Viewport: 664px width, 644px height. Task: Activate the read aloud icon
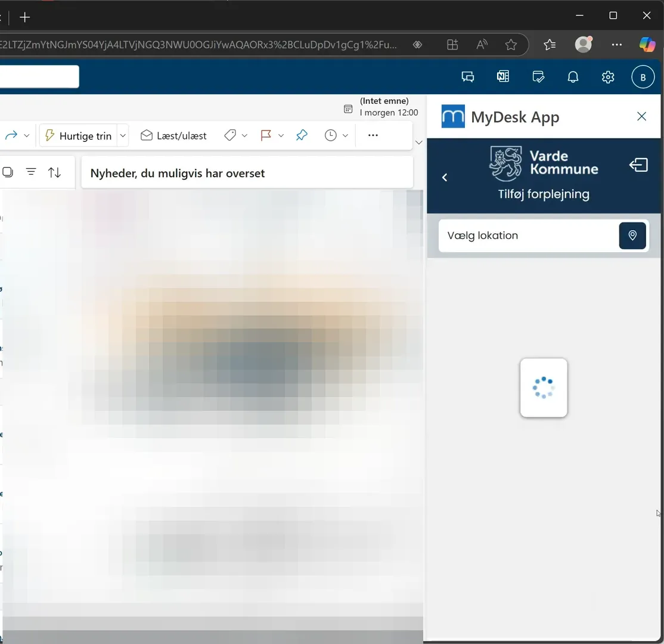point(482,45)
